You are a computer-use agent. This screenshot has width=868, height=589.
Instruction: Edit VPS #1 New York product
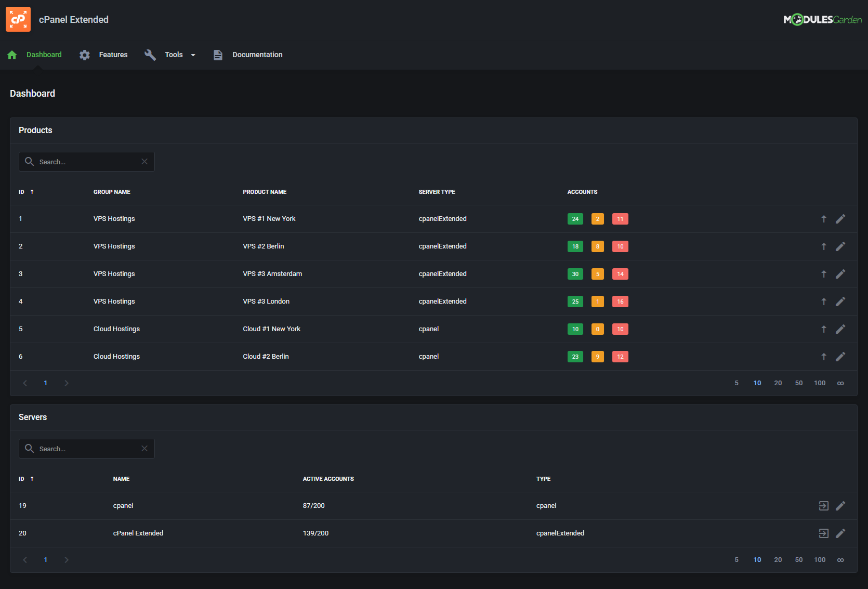tap(840, 219)
